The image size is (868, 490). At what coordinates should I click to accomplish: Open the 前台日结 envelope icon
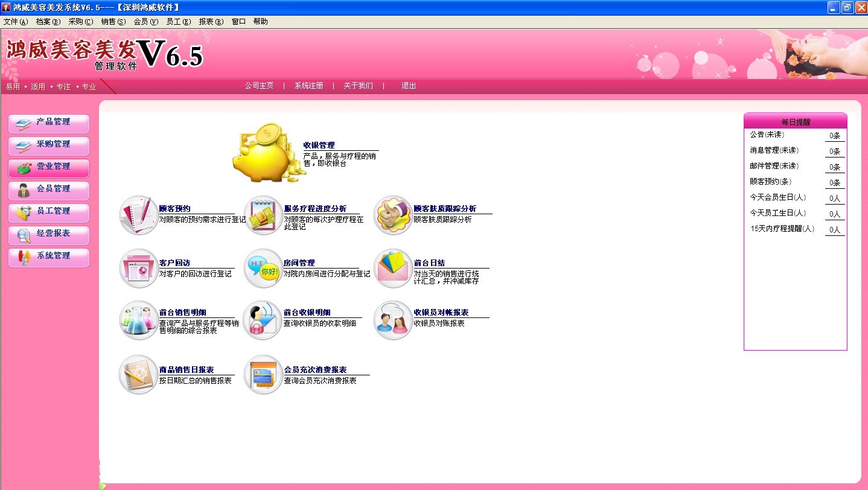click(394, 269)
